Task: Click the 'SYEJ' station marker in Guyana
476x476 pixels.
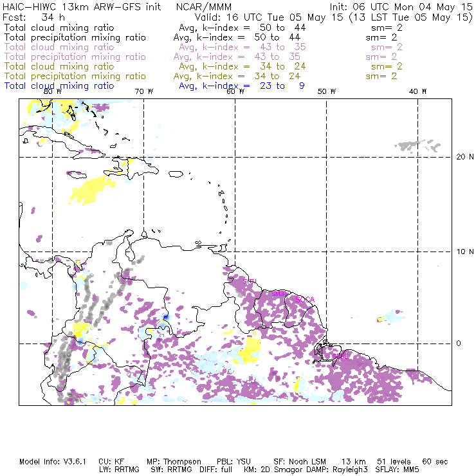Action: click(250, 281)
